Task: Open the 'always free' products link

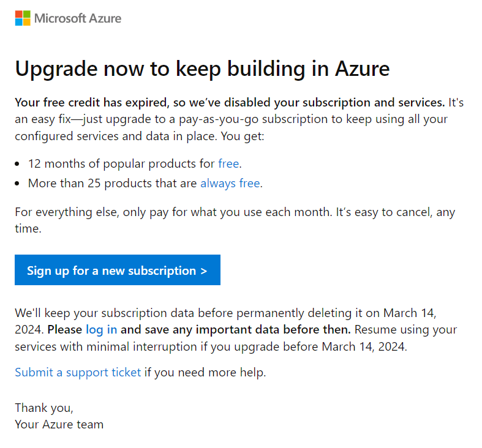Action: (230, 183)
